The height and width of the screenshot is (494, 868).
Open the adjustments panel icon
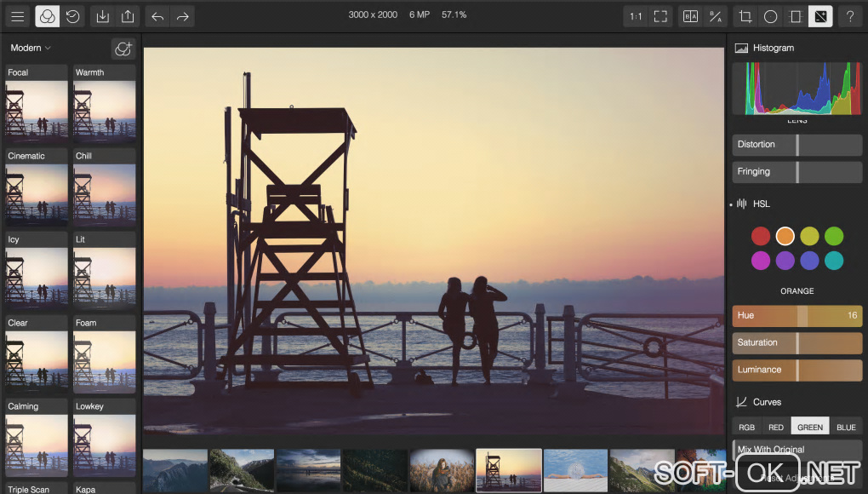point(820,17)
